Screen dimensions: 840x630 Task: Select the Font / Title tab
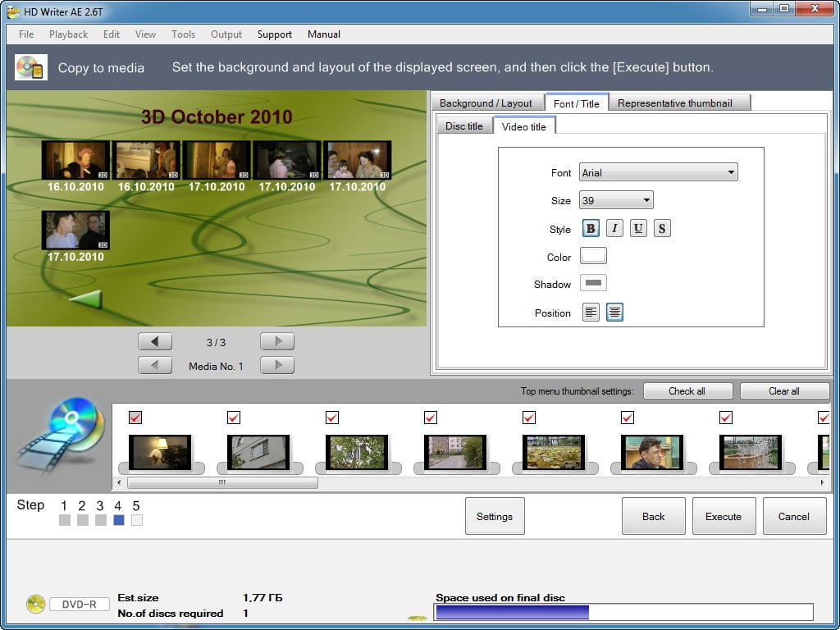click(x=577, y=103)
